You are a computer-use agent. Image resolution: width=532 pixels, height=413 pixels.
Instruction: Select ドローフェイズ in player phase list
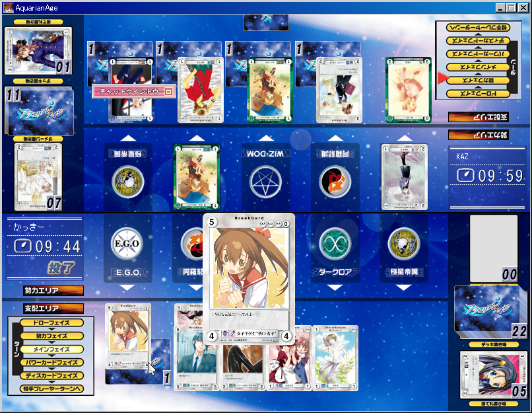[x=52, y=322]
